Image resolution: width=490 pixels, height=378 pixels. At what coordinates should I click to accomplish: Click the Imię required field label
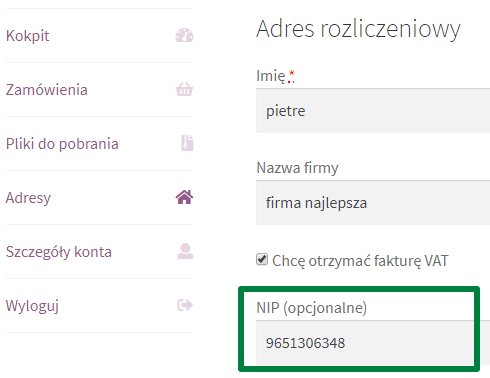click(275, 76)
